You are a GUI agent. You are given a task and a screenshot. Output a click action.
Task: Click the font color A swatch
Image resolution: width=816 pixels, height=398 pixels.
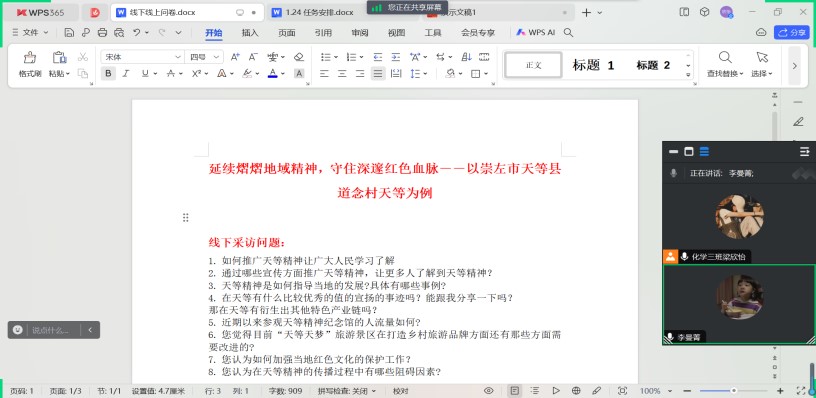(273, 74)
